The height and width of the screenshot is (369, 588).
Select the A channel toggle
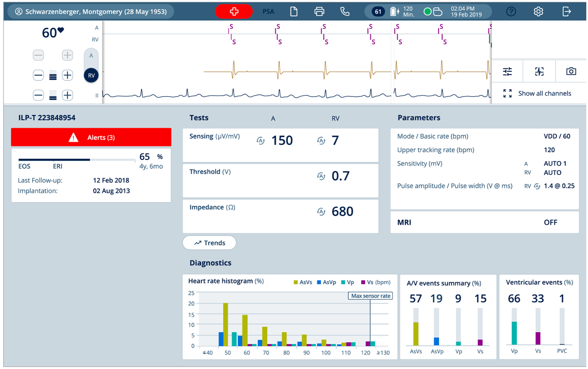pos(91,56)
